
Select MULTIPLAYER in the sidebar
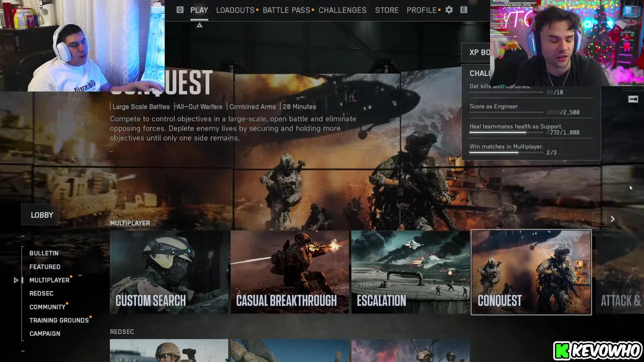(x=49, y=280)
